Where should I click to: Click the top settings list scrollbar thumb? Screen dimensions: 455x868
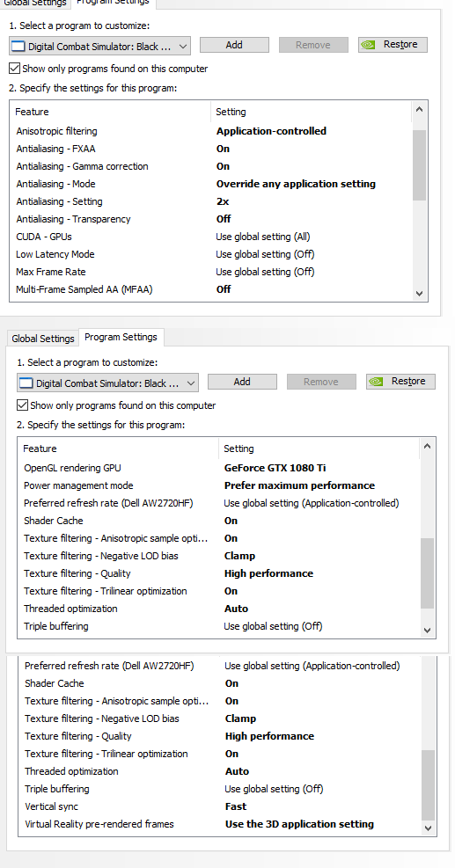[x=420, y=165]
